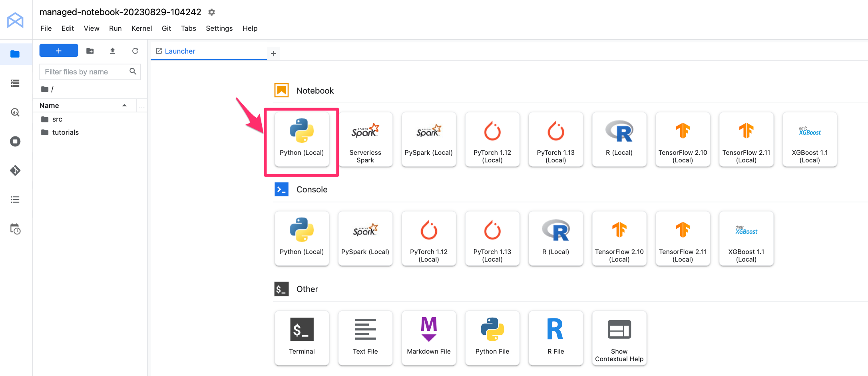
Task: Open the Kernel menu
Action: click(141, 28)
